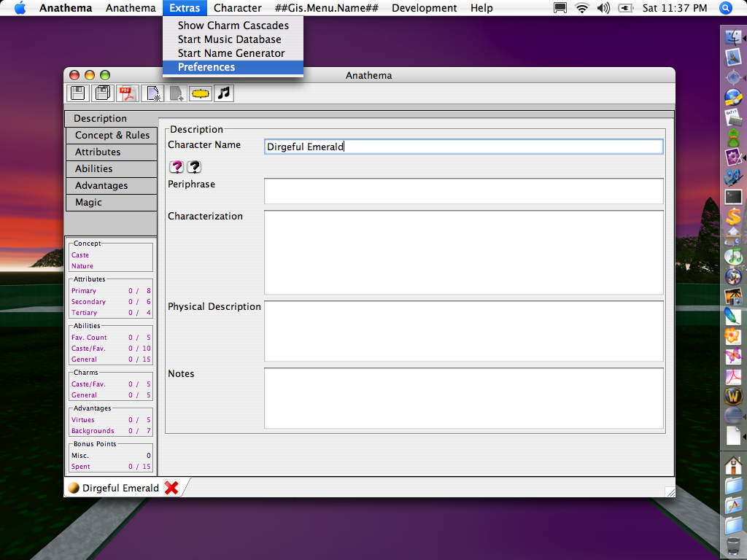Select Show Charm Cascades menu entry
The width and height of the screenshot is (747, 560).
click(233, 26)
